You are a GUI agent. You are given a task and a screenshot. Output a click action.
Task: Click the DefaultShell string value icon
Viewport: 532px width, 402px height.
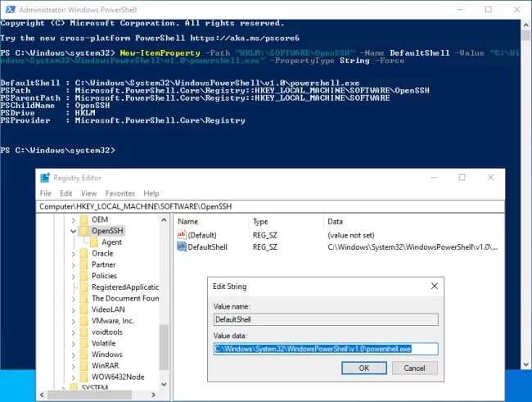click(x=182, y=246)
